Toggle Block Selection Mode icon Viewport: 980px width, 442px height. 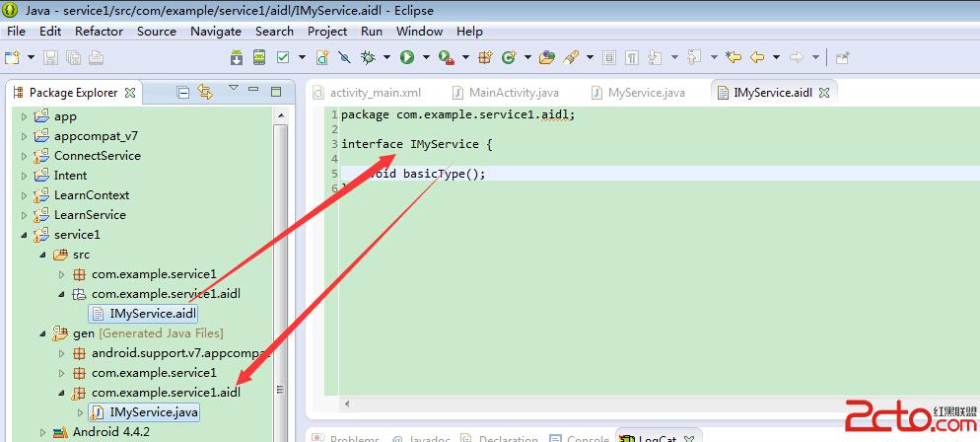tap(608, 57)
